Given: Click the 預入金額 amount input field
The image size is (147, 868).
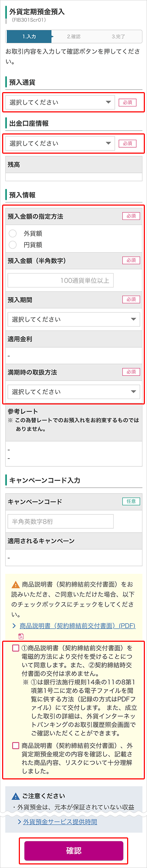Looking at the screenshot, I should [61, 280].
